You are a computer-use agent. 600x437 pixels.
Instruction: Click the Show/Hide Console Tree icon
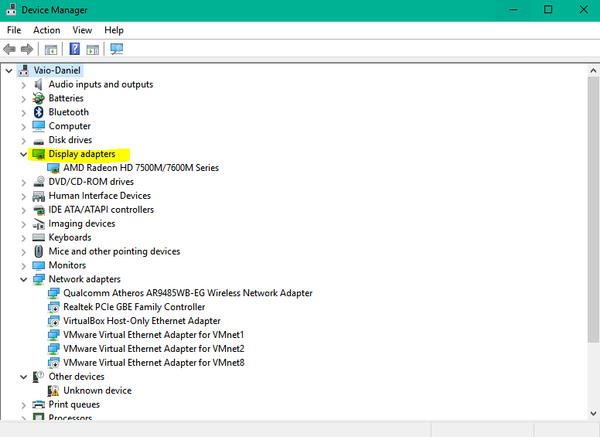pos(51,49)
